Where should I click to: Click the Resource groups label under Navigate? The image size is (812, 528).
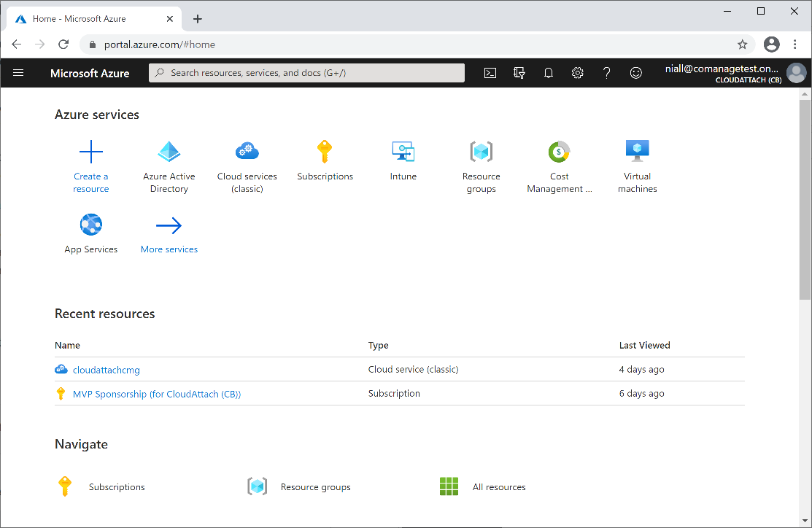coord(315,487)
